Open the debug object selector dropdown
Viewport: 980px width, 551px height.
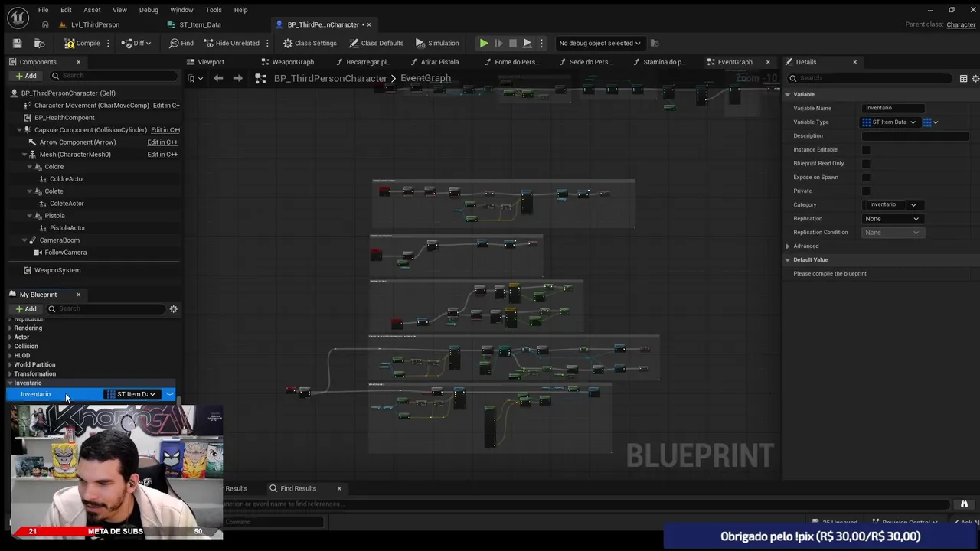pos(599,43)
